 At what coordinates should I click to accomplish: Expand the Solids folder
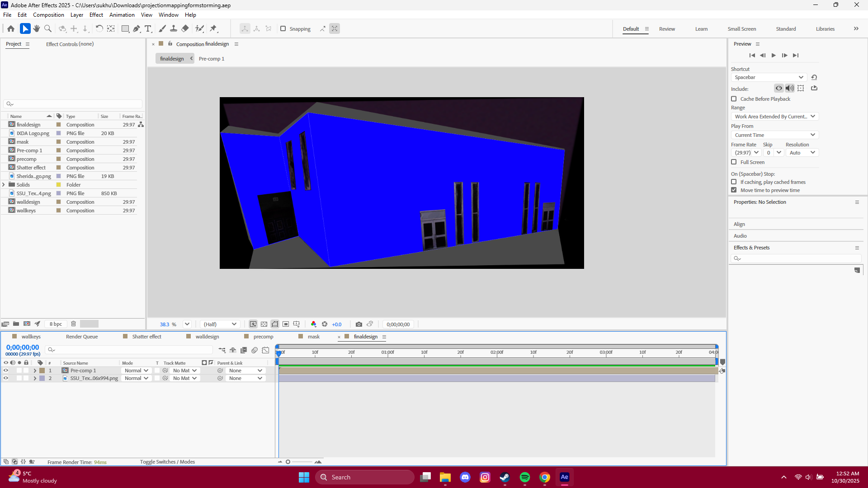4,184
